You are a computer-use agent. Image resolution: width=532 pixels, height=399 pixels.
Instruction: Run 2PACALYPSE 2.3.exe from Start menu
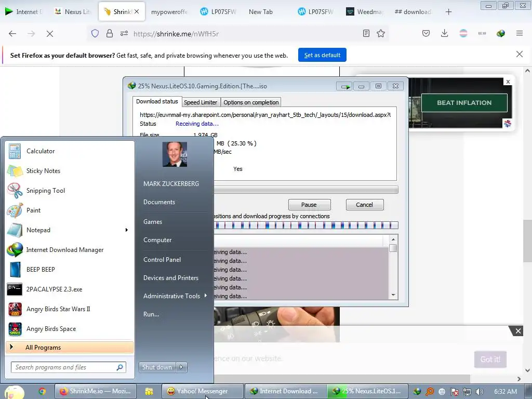70,289
